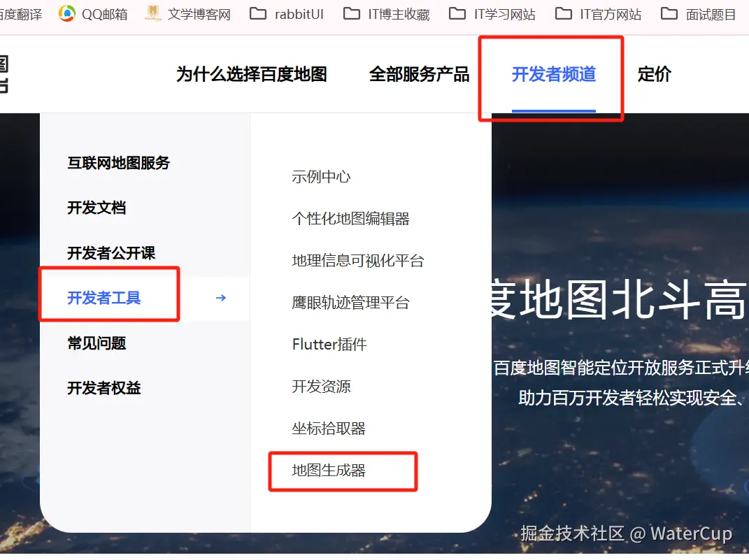The height and width of the screenshot is (560, 749).
Task: Open the 地图生成器 link
Action: (x=329, y=471)
